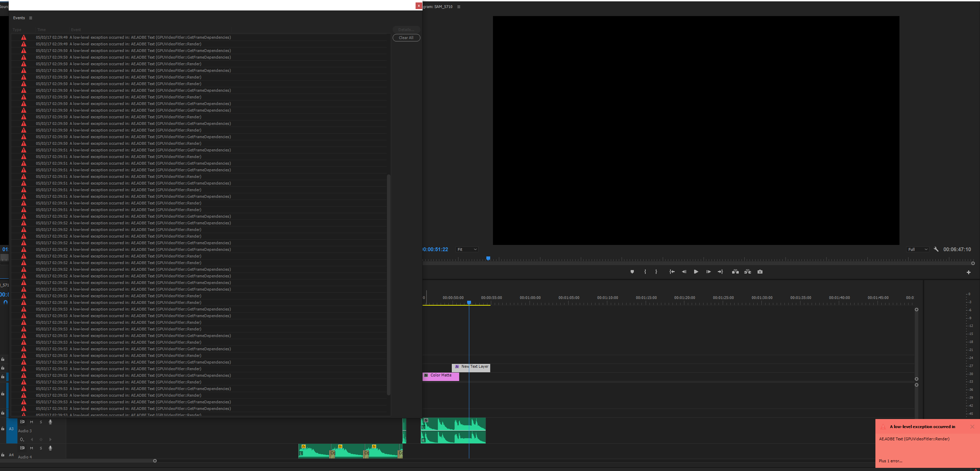This screenshot has height=471, width=980.
Task: Click the timeline horizontal zoom handle
Action: point(155,461)
